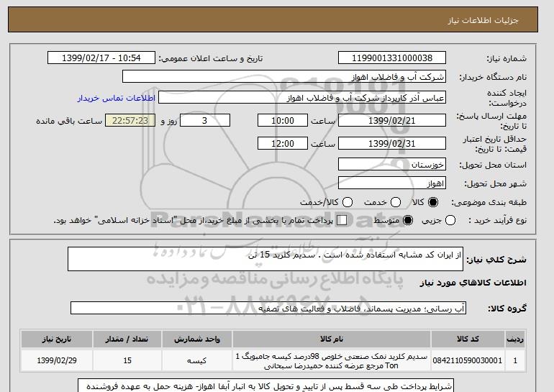Image resolution: width=554 pixels, height=392 pixels.
Task: Click the سدیم کلرید product name cell
Action: pos(332,360)
